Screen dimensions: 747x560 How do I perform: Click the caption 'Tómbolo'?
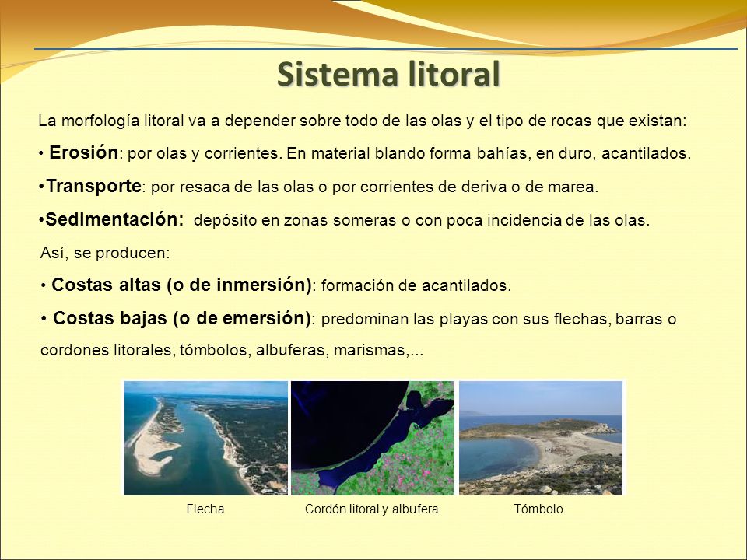tap(538, 509)
